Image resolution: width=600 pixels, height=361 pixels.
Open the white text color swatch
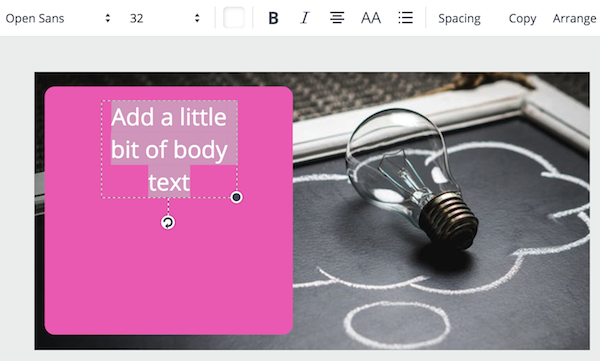[x=234, y=18]
